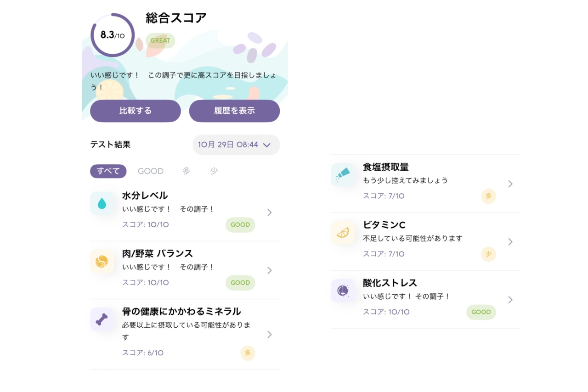Open 骨の健康にかかわるミネラル details chevron
Viewport: 588px width, 392px height.
point(270,335)
